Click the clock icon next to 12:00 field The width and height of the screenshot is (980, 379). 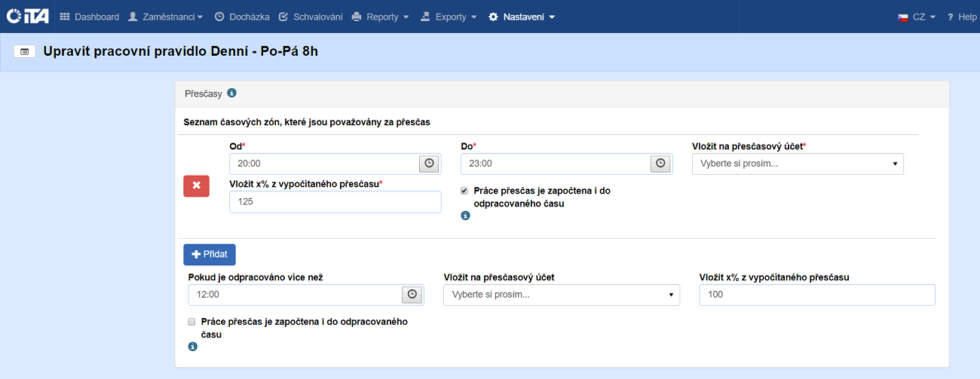[412, 295]
